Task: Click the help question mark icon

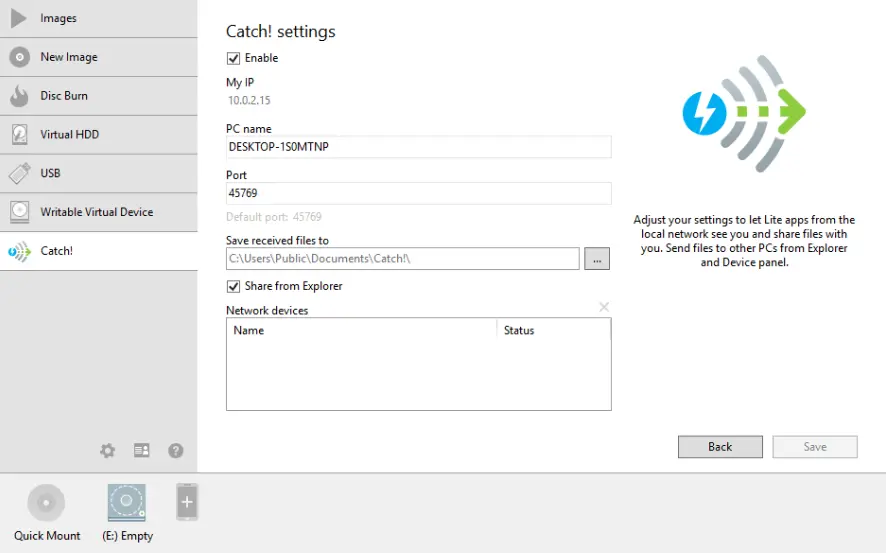Action: pyautogui.click(x=176, y=451)
